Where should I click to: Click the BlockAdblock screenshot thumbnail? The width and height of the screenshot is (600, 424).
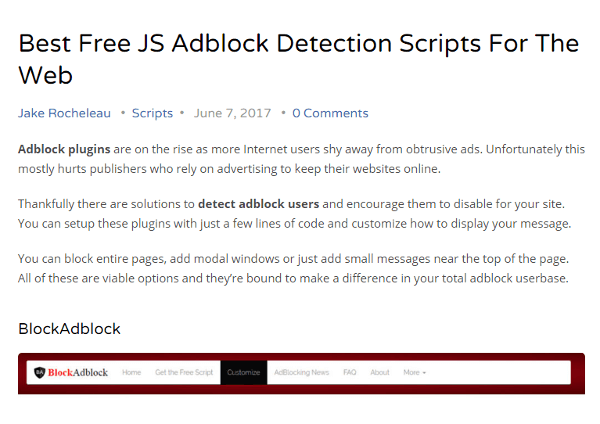pyautogui.click(x=301, y=373)
